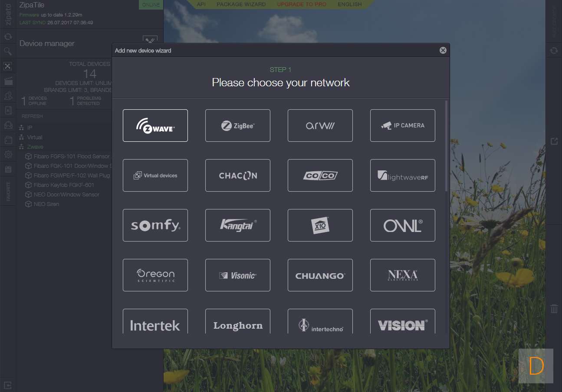Select the Longhorn brand tile
The height and width of the screenshot is (392, 562).
(238, 321)
